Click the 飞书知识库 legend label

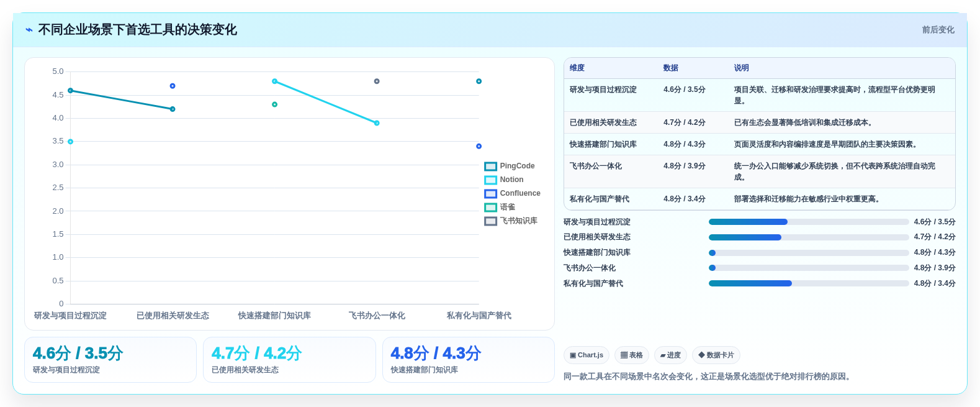pos(519,221)
